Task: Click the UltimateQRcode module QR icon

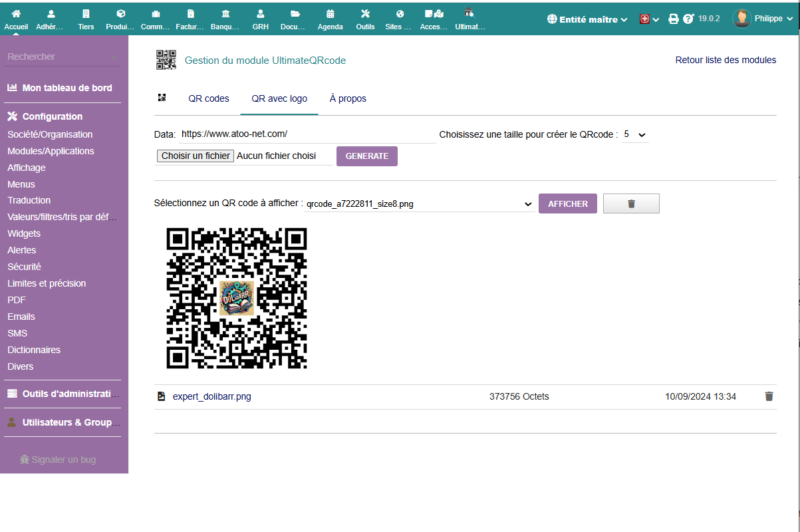Action: tap(166, 60)
